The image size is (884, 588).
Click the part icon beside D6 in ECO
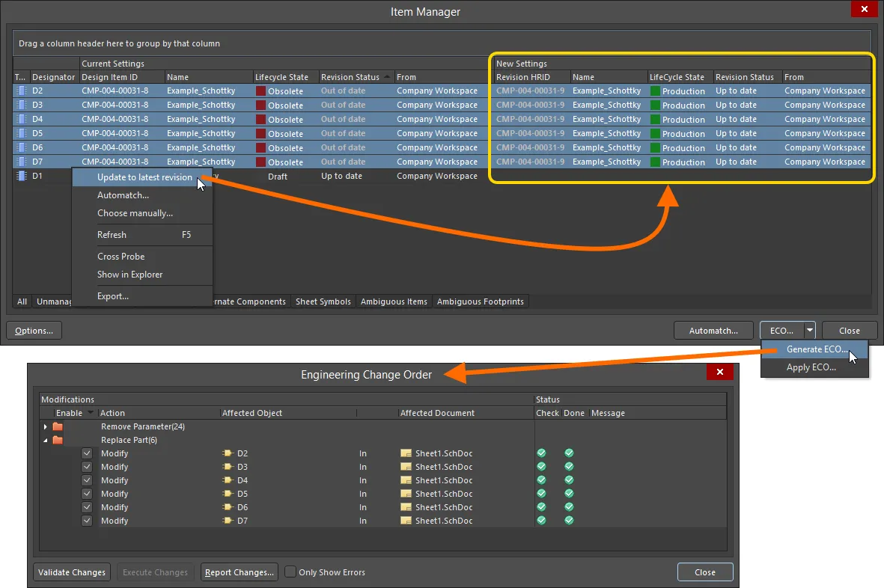pos(228,507)
